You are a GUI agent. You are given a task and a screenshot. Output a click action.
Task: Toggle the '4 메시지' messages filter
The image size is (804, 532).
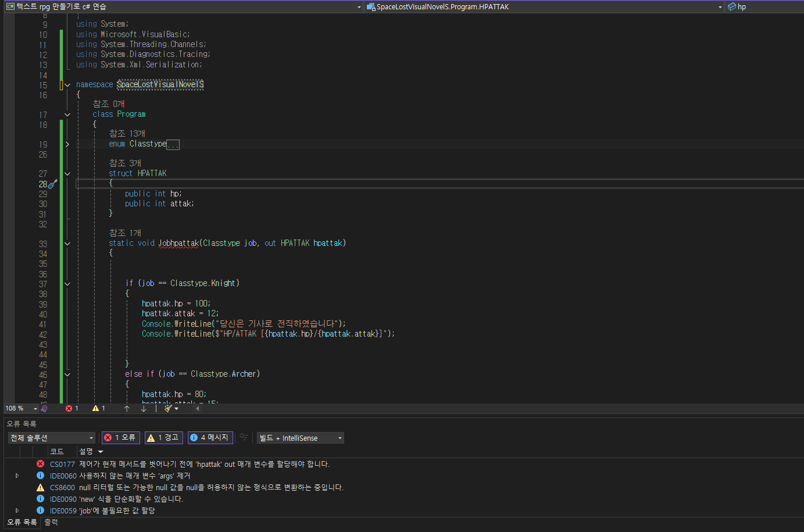(x=210, y=438)
